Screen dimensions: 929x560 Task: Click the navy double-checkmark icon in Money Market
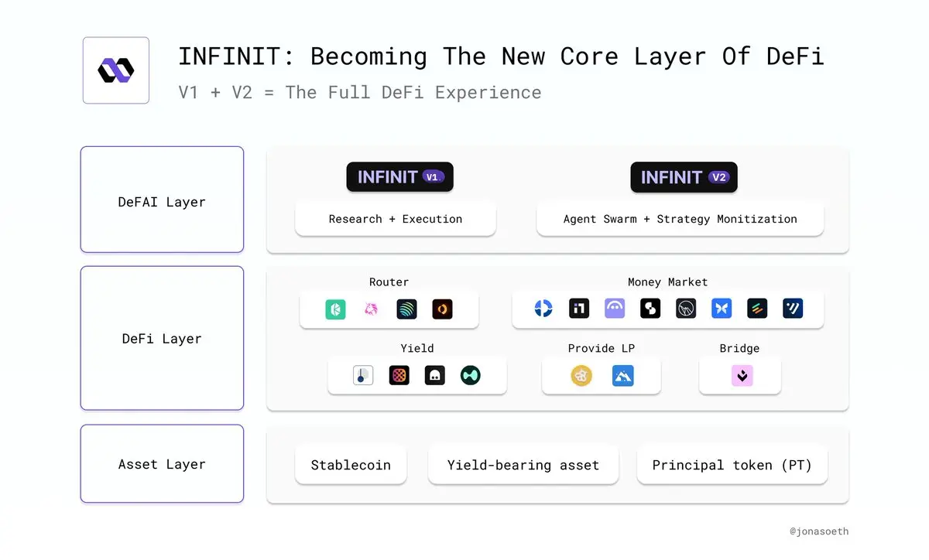[x=793, y=309]
